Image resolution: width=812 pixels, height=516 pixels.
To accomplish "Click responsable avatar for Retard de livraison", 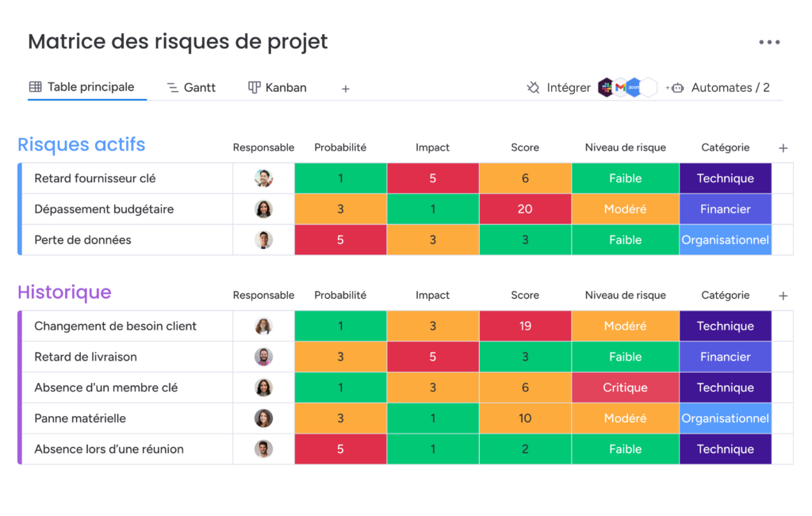I will 263,357.
